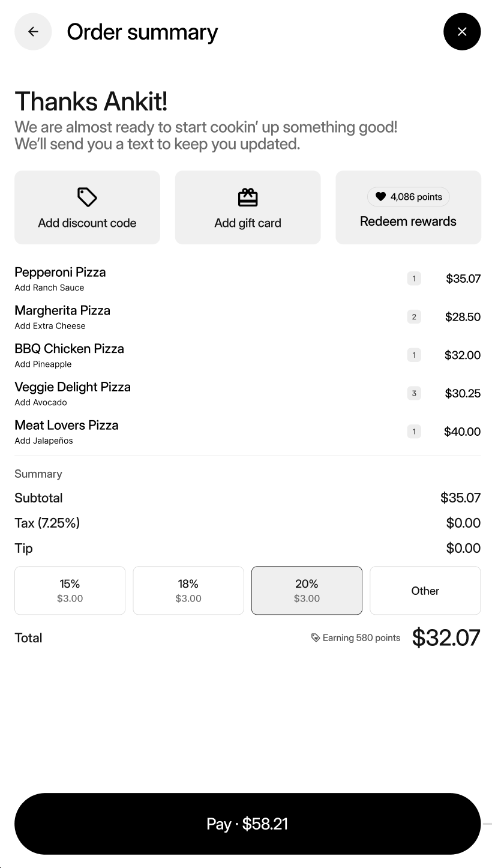This screenshot has width=492, height=868.
Task: Select the 15% tip option
Action: coord(70,591)
